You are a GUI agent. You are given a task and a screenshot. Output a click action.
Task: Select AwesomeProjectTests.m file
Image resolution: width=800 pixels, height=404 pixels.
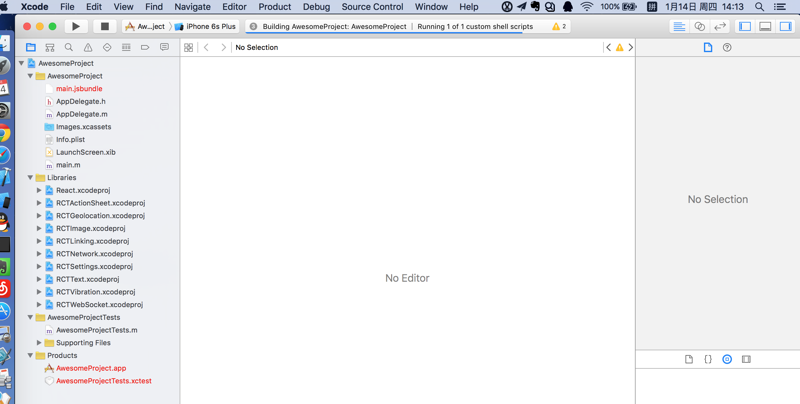point(96,330)
